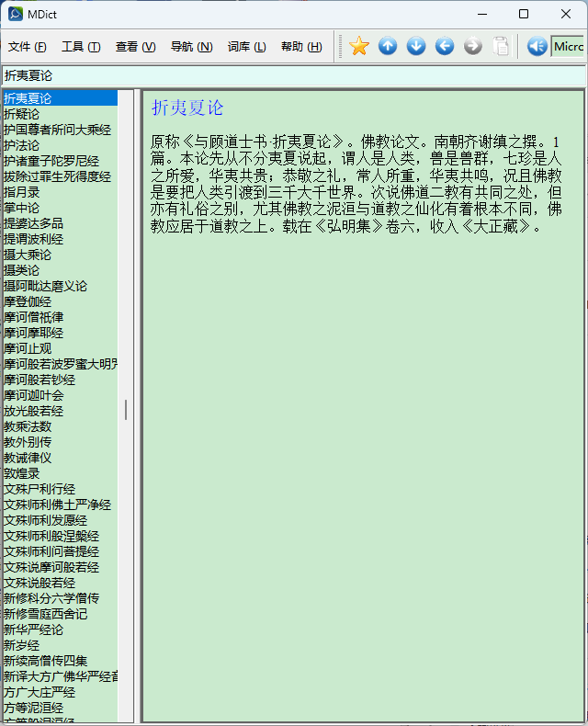Image resolution: width=588 pixels, height=726 pixels.
Task: Click the splitter handle beside word list
Action: (x=126, y=410)
